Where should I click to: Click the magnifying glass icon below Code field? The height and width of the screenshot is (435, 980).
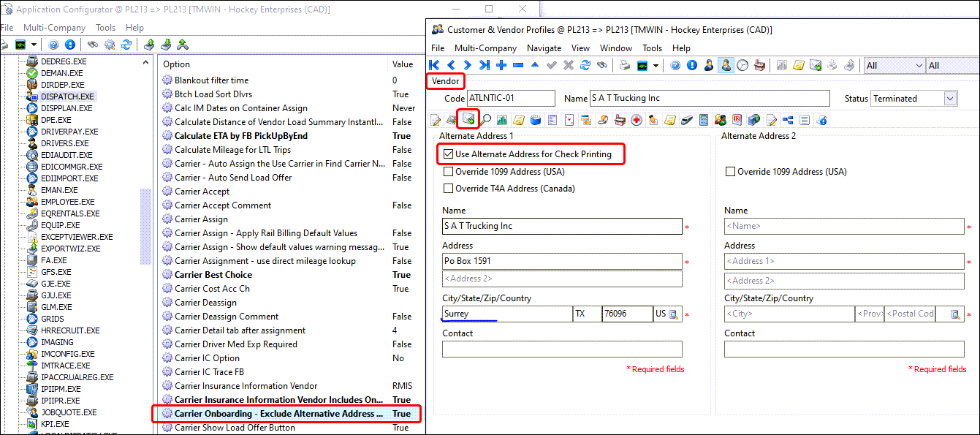pyautogui.click(x=485, y=120)
